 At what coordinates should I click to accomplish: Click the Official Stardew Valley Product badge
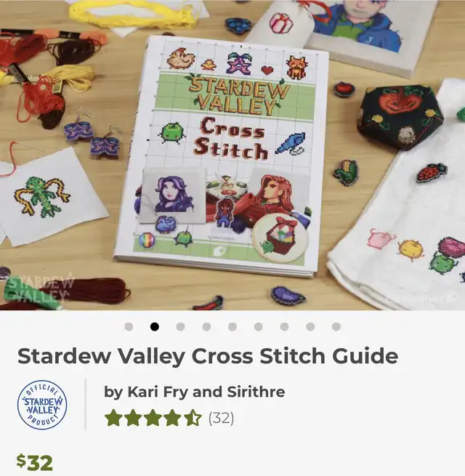tap(42, 405)
